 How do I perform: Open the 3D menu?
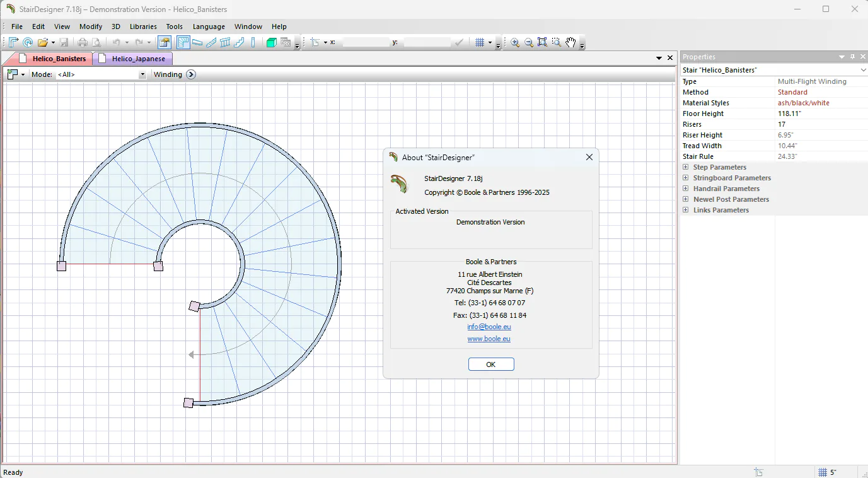click(116, 26)
